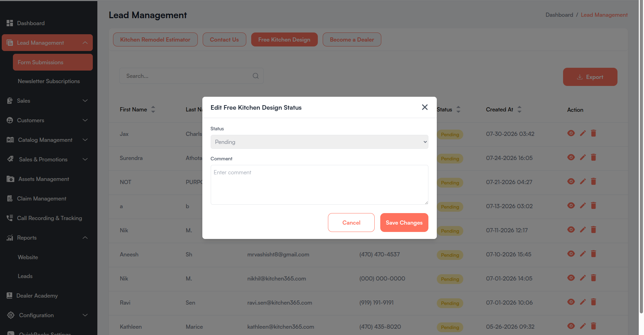644x335 pixels.
Task: View the Ravi Sen lead details
Action: [571, 302]
